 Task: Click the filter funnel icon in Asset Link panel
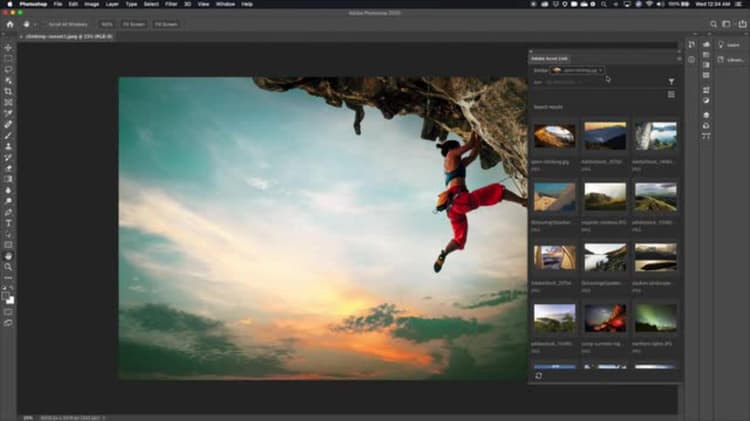[671, 81]
